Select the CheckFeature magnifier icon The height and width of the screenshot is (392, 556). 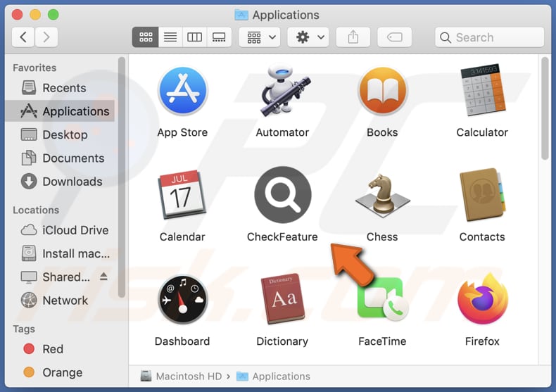click(283, 194)
